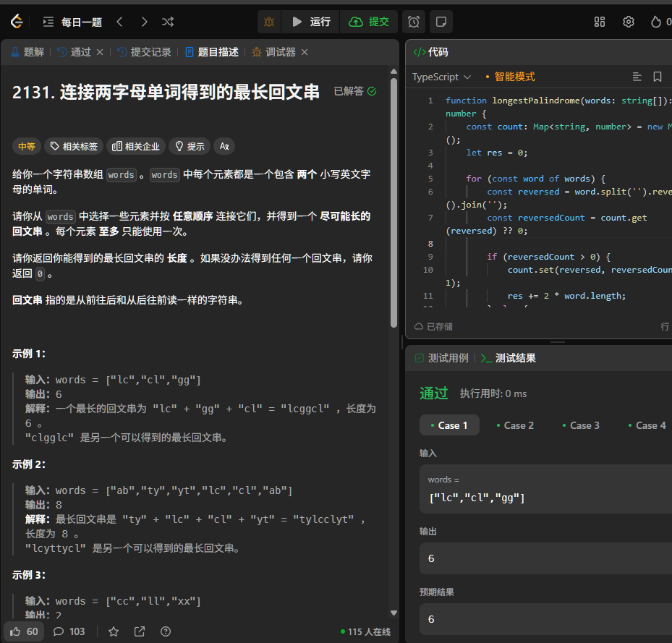
Task: Click the 中等 difficulty tag
Action: pyautogui.click(x=27, y=147)
